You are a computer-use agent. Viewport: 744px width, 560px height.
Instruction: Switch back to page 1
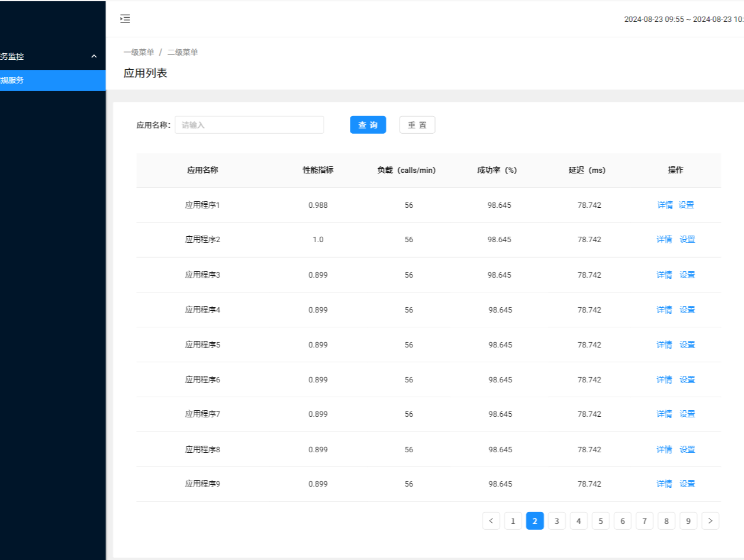pyautogui.click(x=513, y=520)
